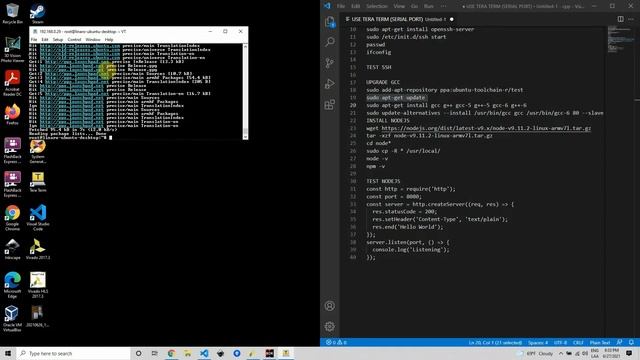Click the feedback icon in the status bar
Viewport: 640px width, 360px height.
pyautogui.click(x=620, y=342)
